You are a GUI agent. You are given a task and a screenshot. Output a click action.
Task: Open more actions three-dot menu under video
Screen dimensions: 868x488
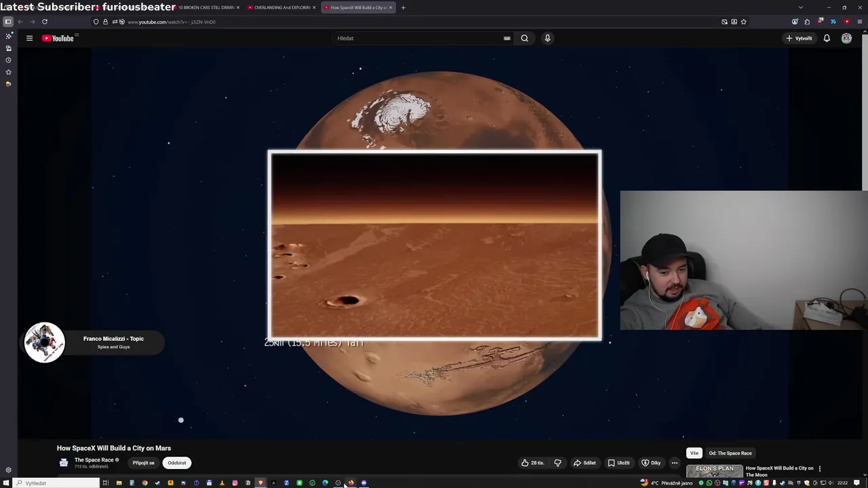point(674,463)
